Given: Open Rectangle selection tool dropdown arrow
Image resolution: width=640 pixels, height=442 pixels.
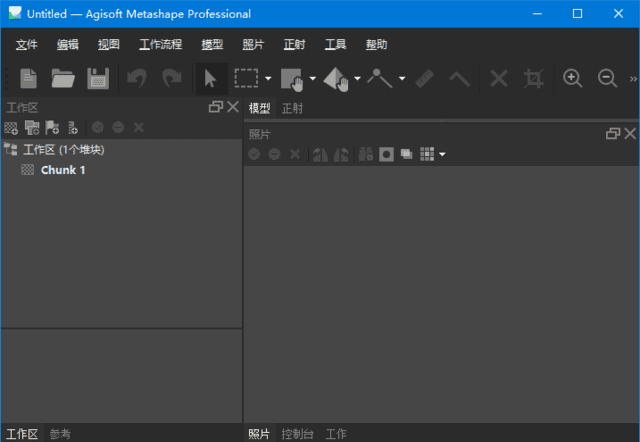Looking at the screenshot, I should coord(268,78).
